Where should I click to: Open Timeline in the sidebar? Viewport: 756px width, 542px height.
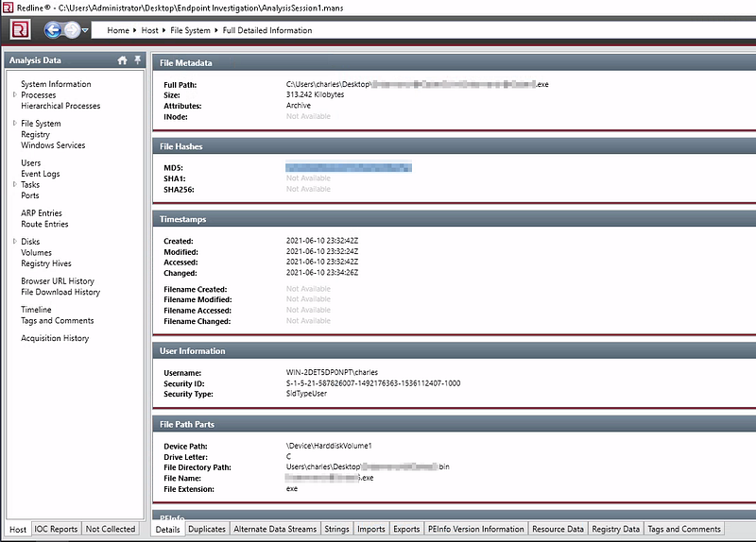pos(36,310)
